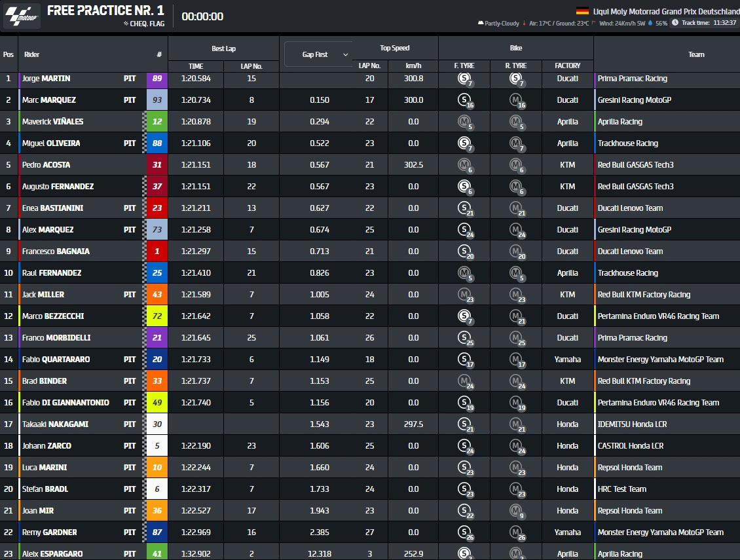Click the German flag icon
Screen dimensions: 740x560
582,11
